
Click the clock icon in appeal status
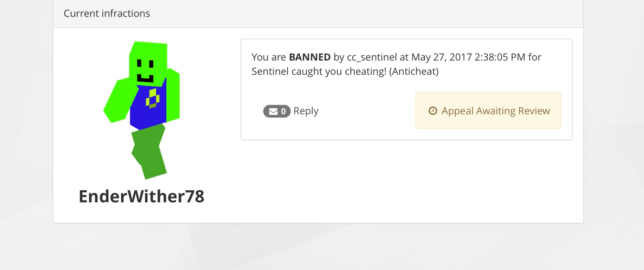coord(433,111)
